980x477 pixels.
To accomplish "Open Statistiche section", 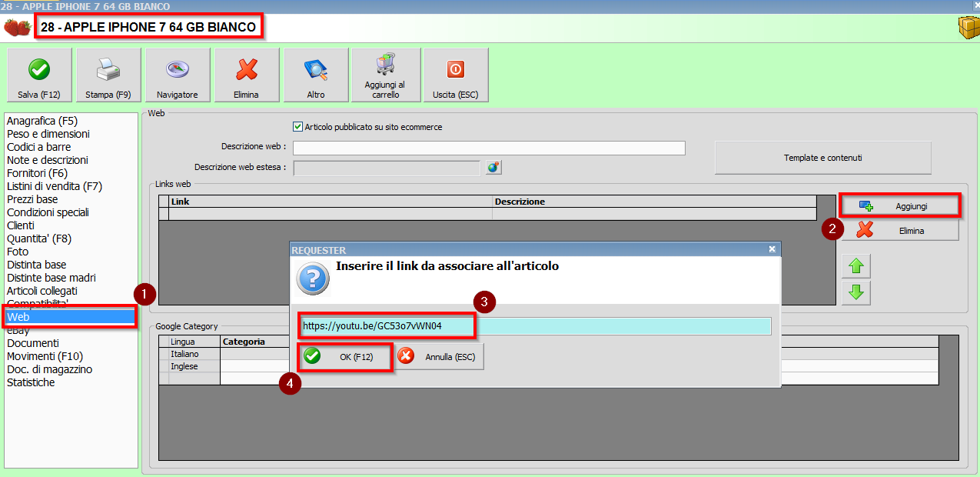I will point(31,382).
